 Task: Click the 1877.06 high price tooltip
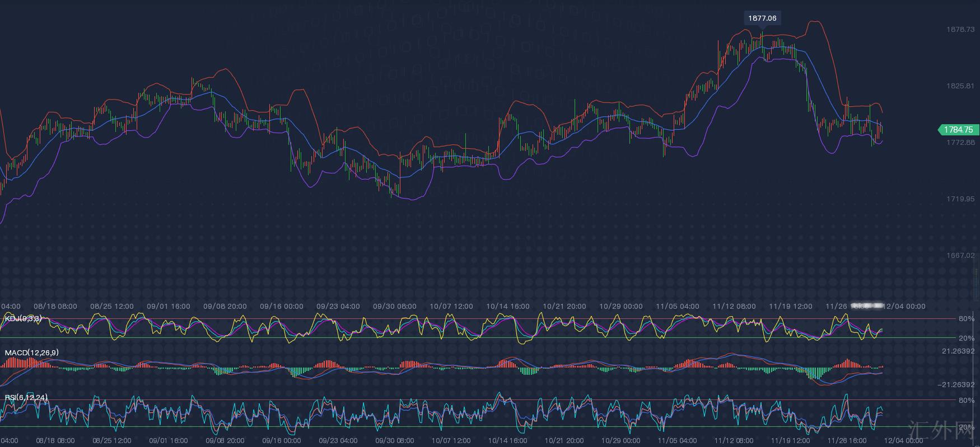coord(762,18)
